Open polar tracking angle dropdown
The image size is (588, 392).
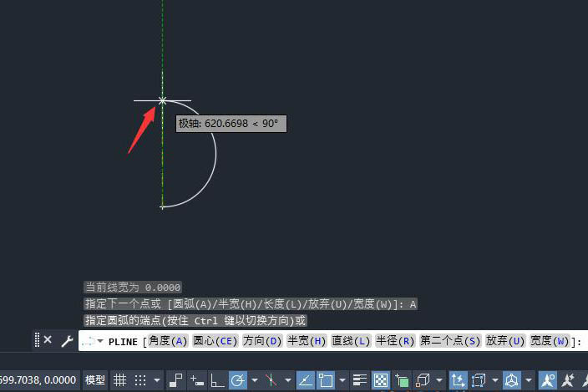(x=255, y=380)
